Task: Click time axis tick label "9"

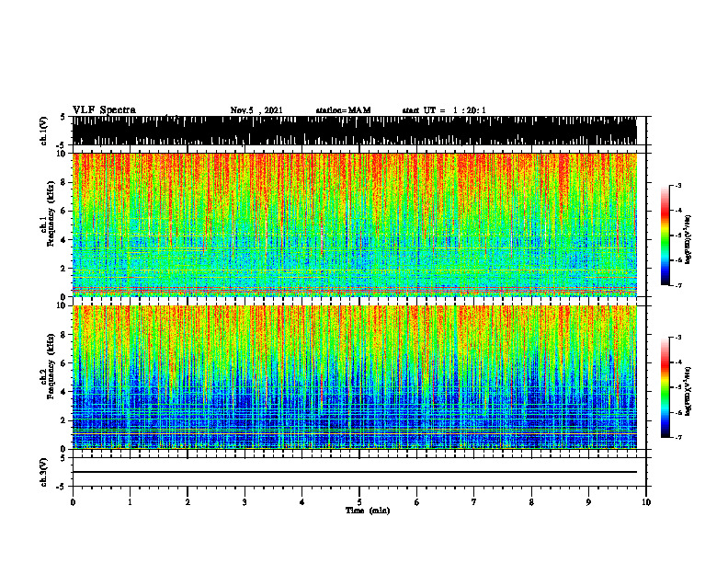Action: click(588, 502)
